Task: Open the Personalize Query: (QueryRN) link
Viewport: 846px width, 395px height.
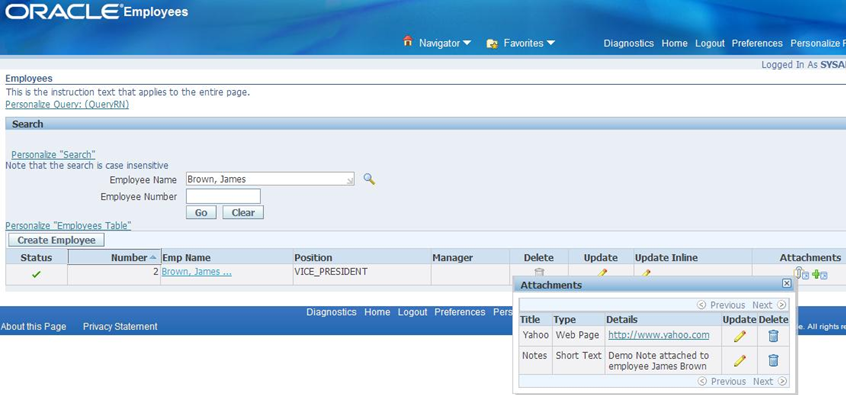Action: coord(67,105)
